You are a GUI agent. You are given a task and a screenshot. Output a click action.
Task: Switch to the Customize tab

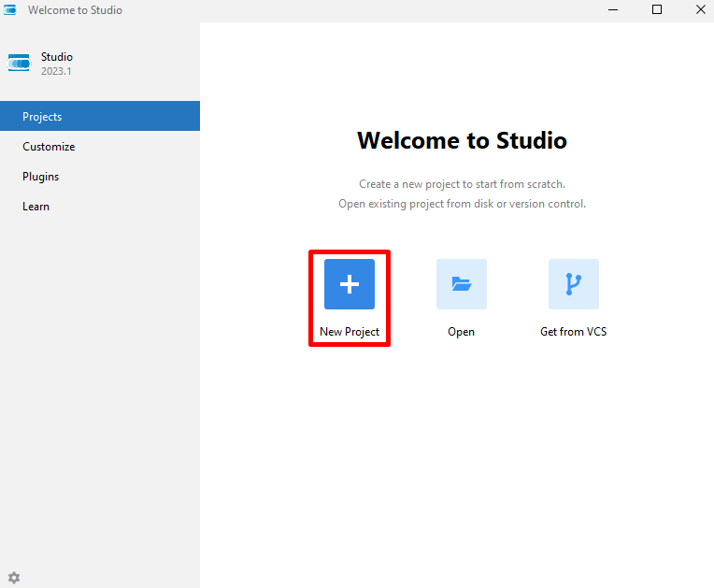pos(49,147)
